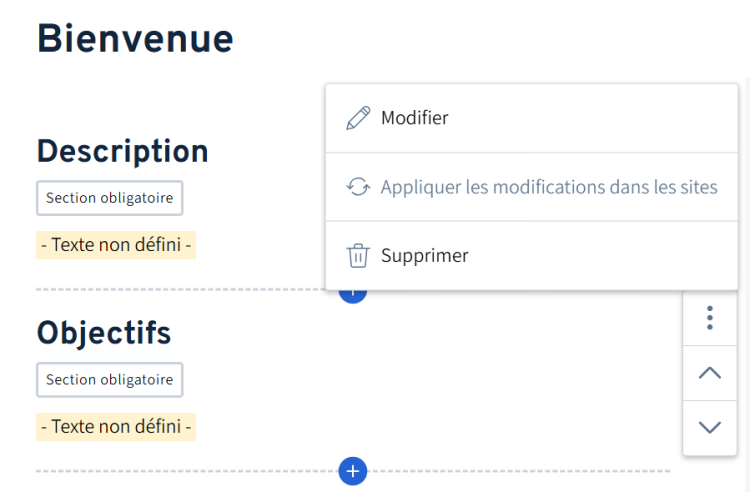Choose Appliquer les modifications dans les sites
Screen dimensions: 750x492
pyautogui.click(x=549, y=187)
